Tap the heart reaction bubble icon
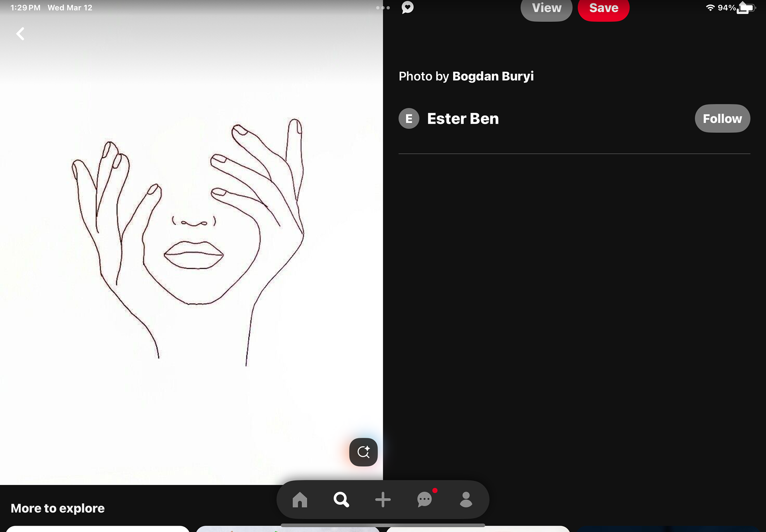766x532 pixels. tap(407, 7)
